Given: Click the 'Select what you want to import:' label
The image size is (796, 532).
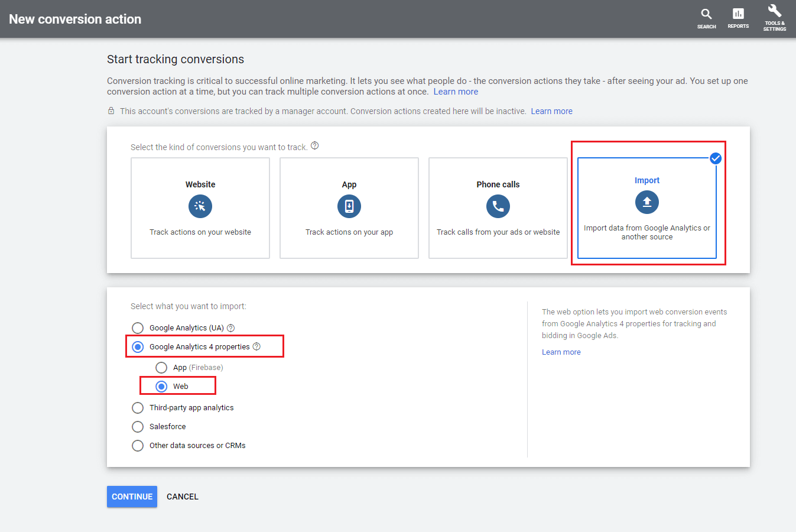Looking at the screenshot, I should coord(189,306).
